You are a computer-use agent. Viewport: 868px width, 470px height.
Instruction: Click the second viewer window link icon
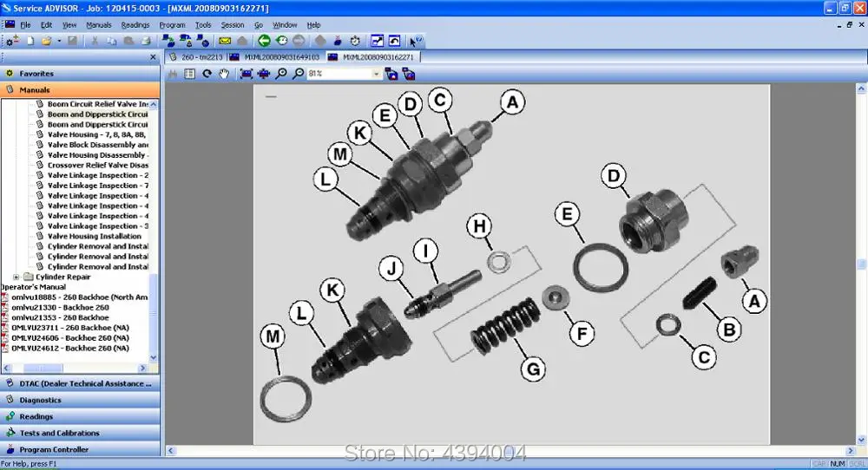[409, 74]
